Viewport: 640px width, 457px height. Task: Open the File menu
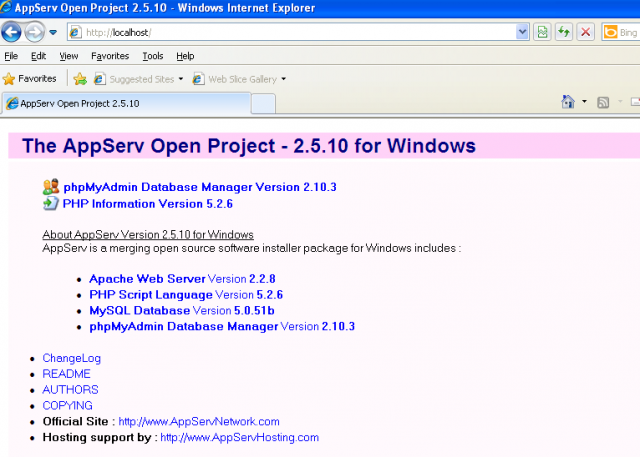coord(11,56)
